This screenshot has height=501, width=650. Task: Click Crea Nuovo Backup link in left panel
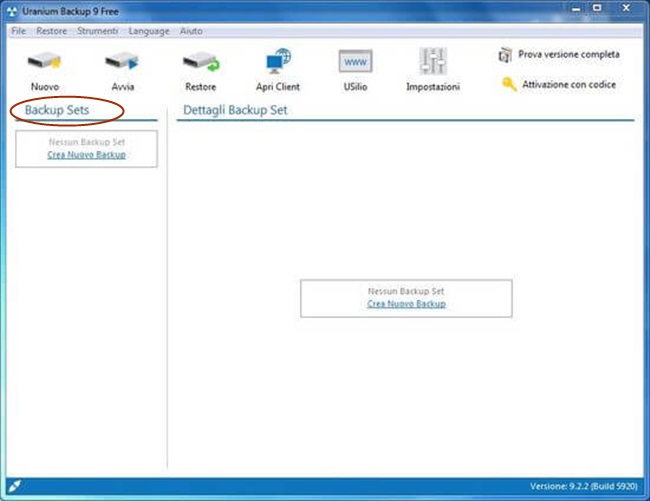coord(87,155)
